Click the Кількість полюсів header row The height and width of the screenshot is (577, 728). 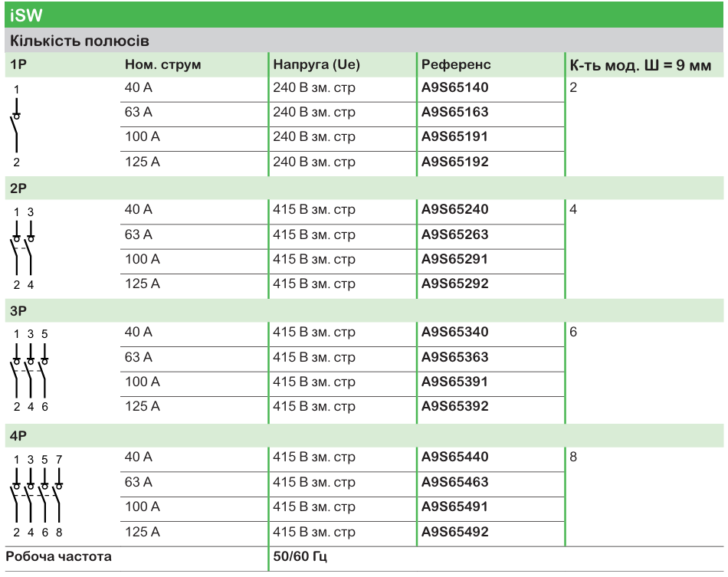[x=364, y=38]
